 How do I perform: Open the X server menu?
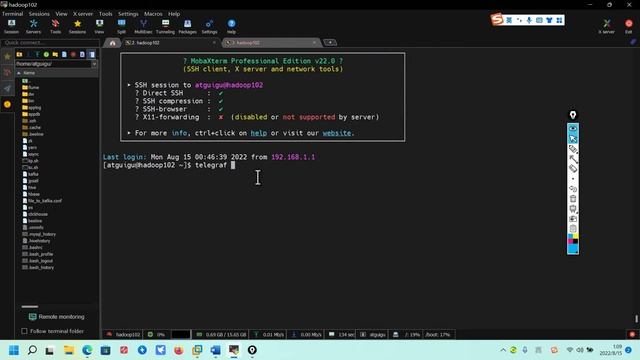[x=83, y=14]
